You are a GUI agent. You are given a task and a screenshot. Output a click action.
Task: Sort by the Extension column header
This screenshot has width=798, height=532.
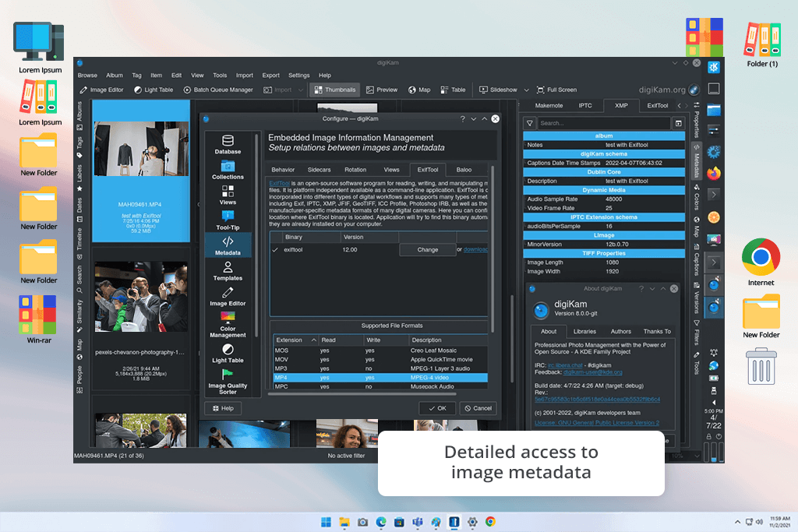(x=295, y=340)
